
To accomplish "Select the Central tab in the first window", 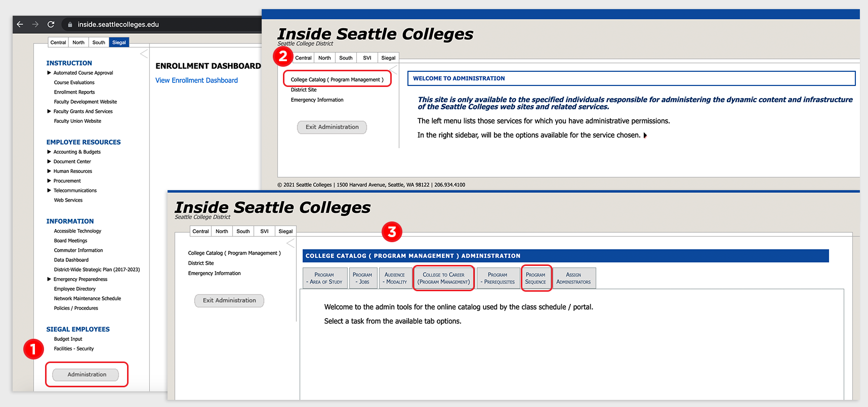I will click(58, 42).
